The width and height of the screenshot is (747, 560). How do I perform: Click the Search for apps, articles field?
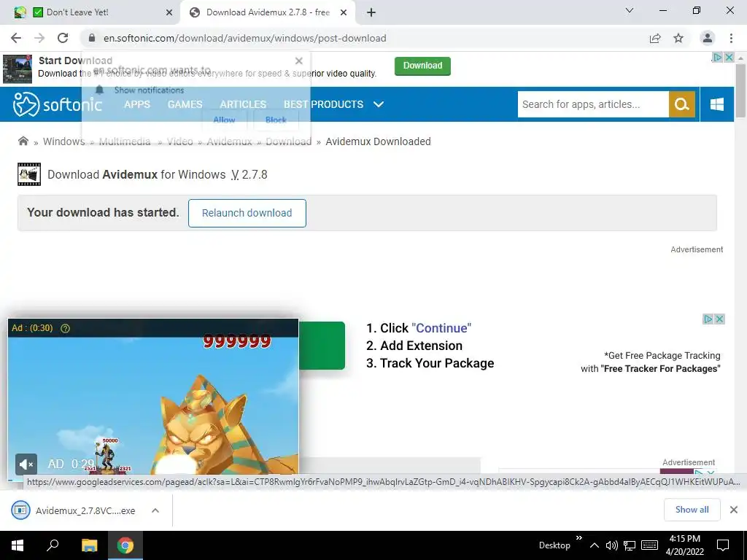(593, 104)
